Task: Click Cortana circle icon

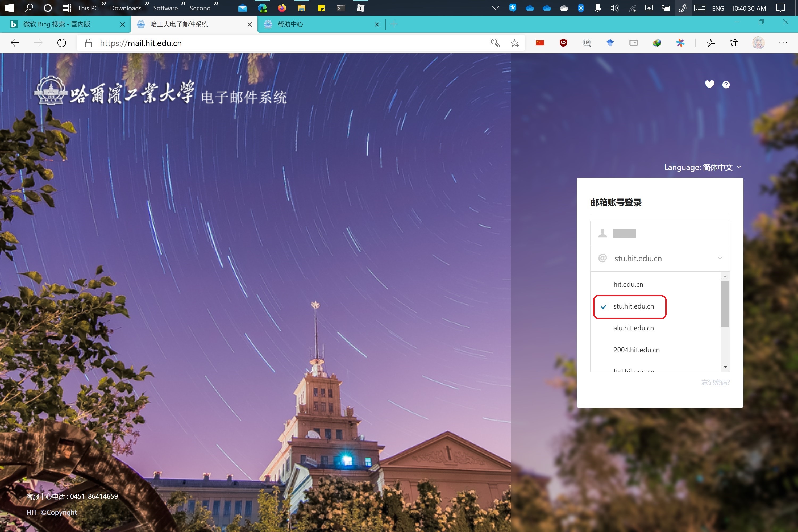Action: pos(48,8)
